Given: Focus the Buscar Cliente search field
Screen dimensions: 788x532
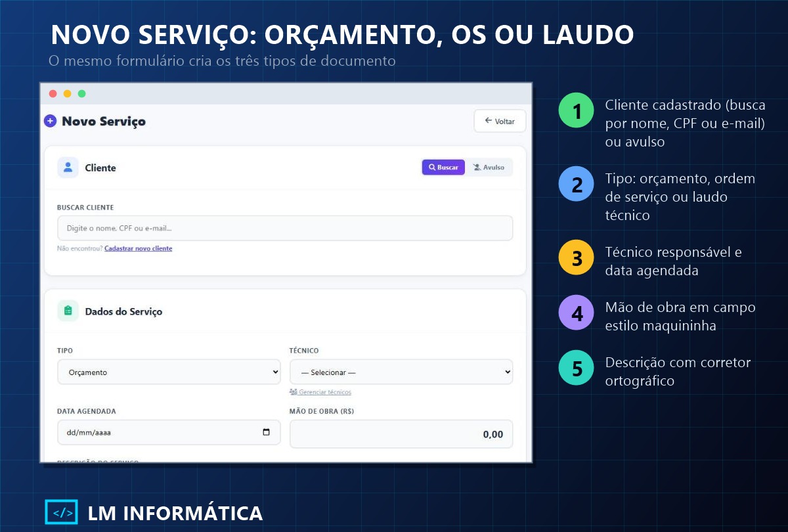Looking at the screenshot, I should [x=285, y=228].
